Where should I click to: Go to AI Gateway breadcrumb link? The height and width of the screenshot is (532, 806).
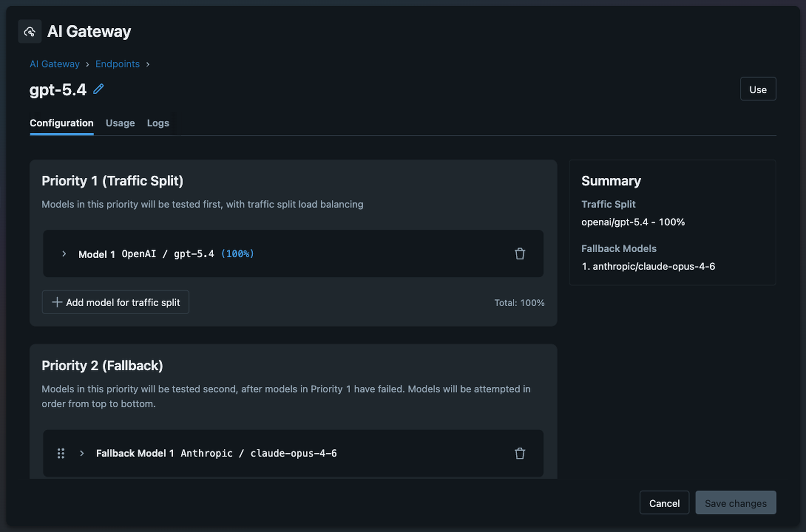pos(55,64)
